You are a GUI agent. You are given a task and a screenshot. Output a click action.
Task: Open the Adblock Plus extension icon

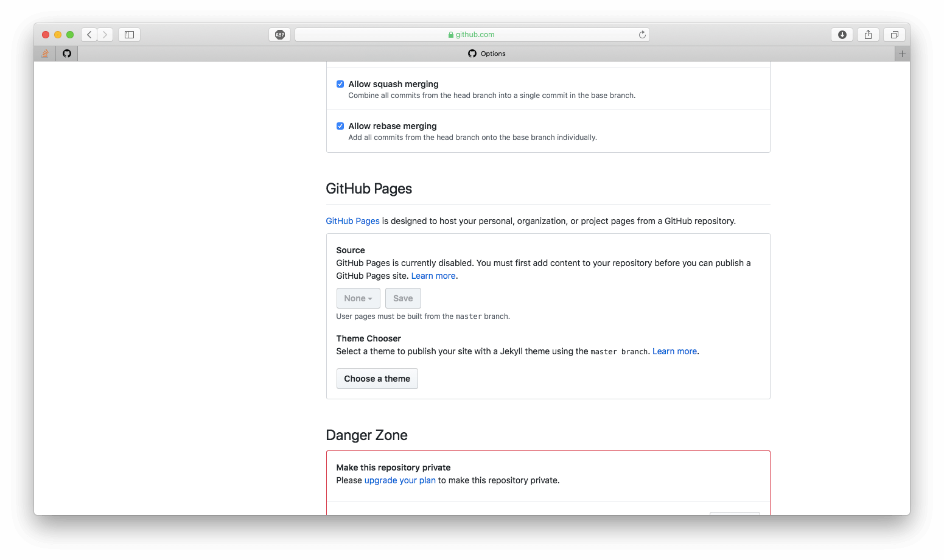[280, 35]
